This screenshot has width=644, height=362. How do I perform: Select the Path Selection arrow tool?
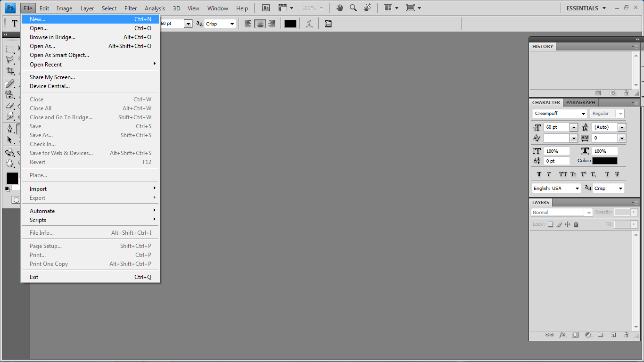click(9, 140)
